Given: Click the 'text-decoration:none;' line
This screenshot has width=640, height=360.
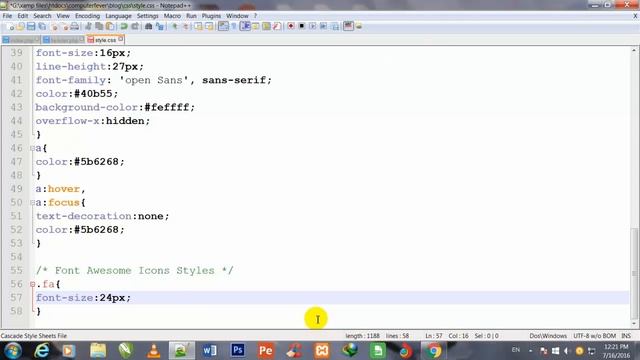Looking at the screenshot, I should click(x=102, y=216).
